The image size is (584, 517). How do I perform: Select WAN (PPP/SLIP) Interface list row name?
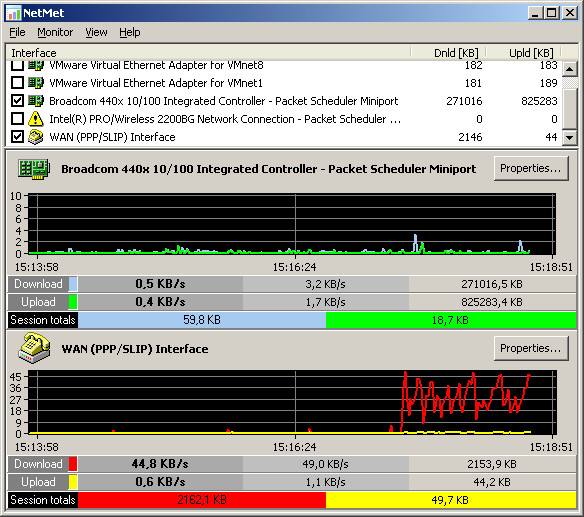pyautogui.click(x=112, y=137)
